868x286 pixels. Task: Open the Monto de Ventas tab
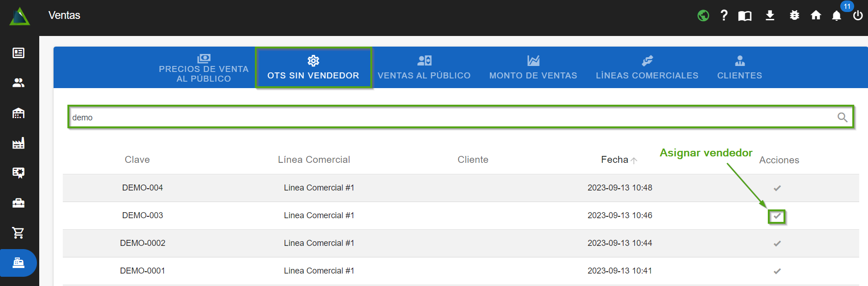coord(533,68)
